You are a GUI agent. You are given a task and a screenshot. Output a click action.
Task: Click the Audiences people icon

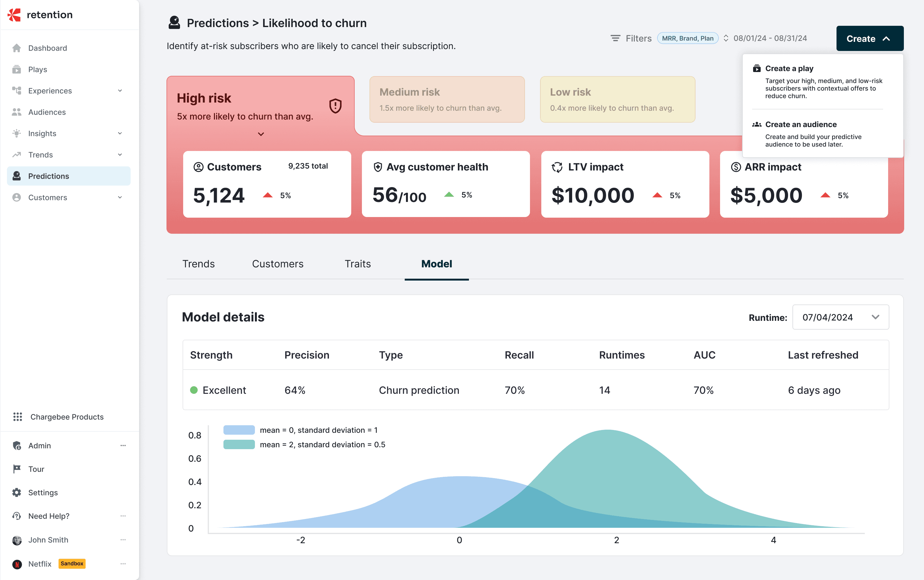tap(16, 112)
